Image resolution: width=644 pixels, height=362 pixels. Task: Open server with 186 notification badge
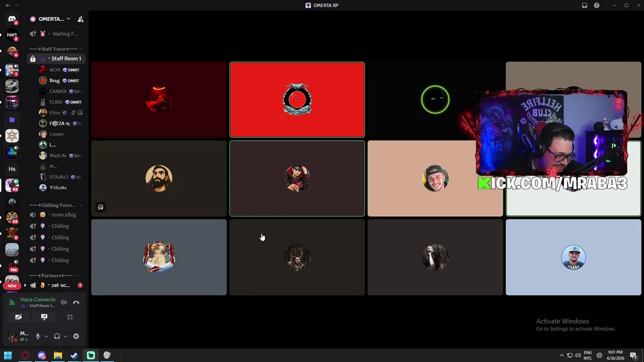coord(12,266)
